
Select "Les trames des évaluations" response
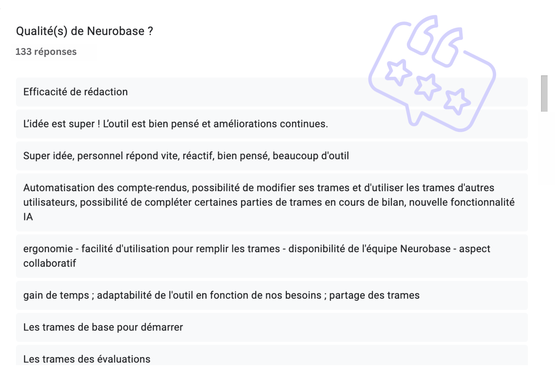[x=87, y=359]
